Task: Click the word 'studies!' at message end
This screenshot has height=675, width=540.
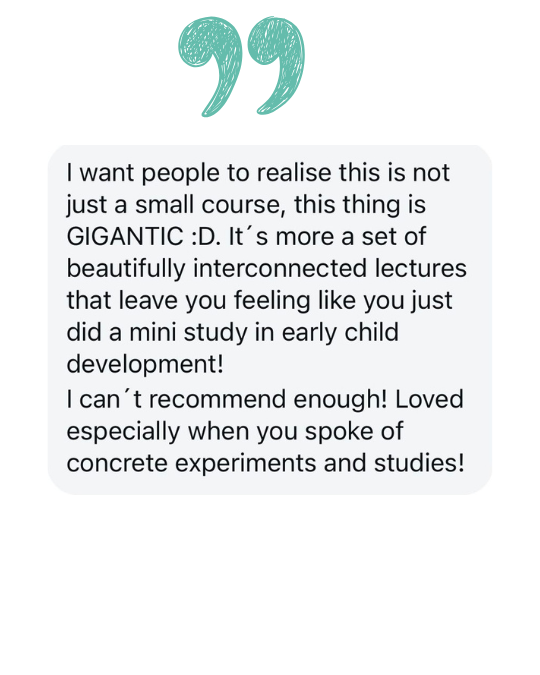Action: pos(419,463)
